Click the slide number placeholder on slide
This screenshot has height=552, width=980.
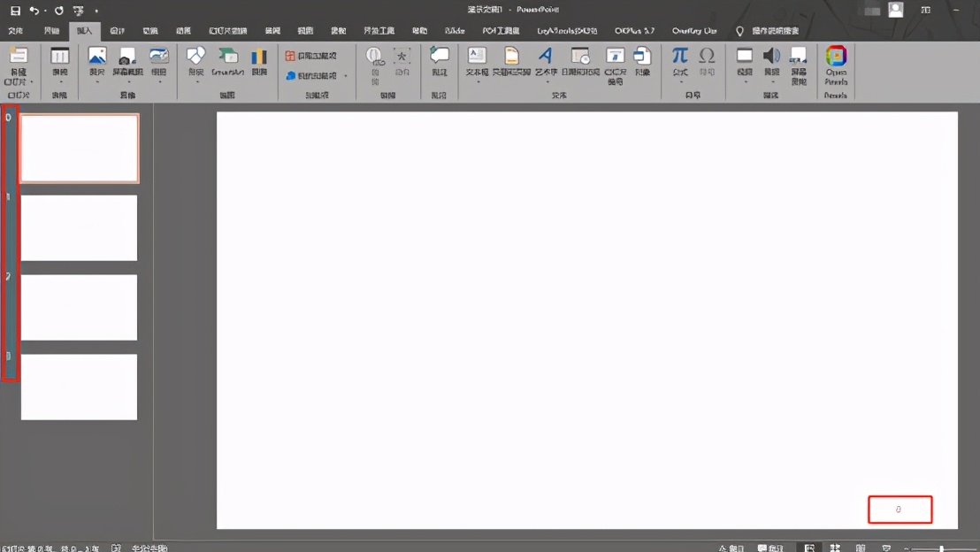pos(900,510)
